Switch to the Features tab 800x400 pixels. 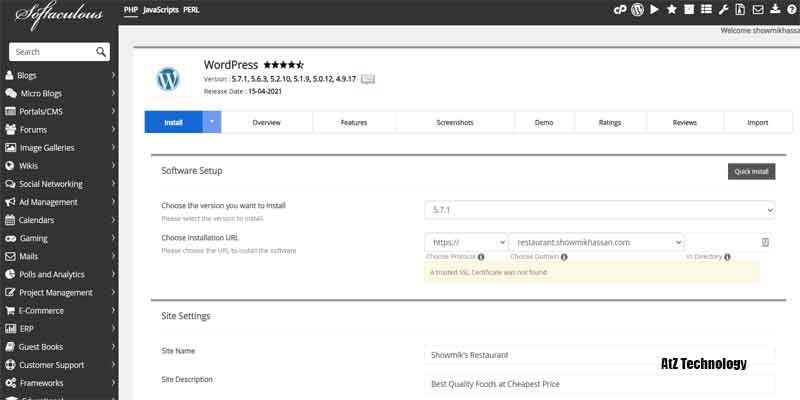[x=354, y=122]
